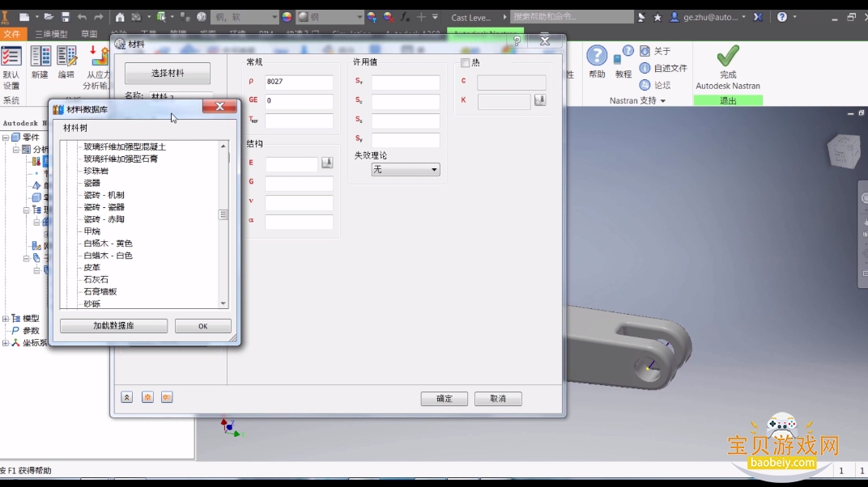Collapse the 分析 tree node
This screenshot has width=868, height=487.
[x=16, y=149]
